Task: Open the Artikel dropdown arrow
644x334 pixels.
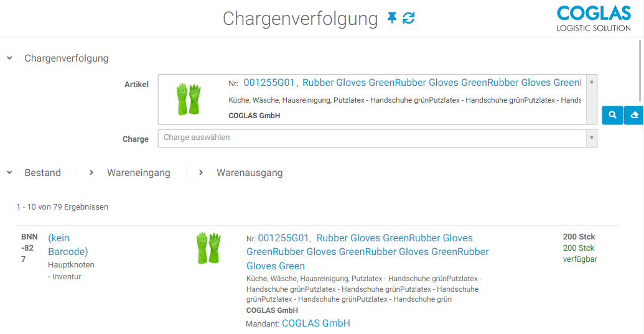Action: [592, 100]
